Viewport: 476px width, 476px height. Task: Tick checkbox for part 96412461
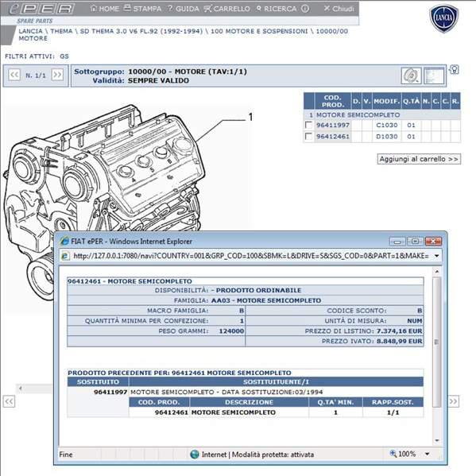[x=308, y=137]
